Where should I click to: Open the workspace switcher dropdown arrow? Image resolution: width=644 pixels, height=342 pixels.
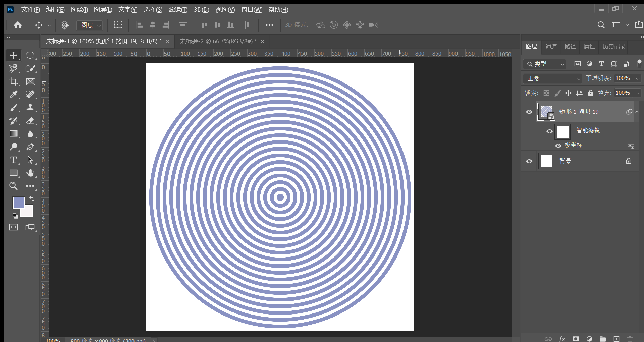tap(627, 25)
